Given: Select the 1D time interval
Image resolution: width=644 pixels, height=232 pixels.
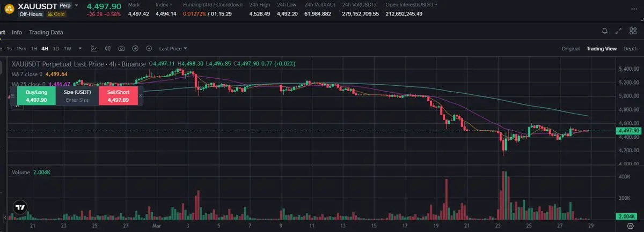Looking at the screenshot, I should (x=56, y=48).
